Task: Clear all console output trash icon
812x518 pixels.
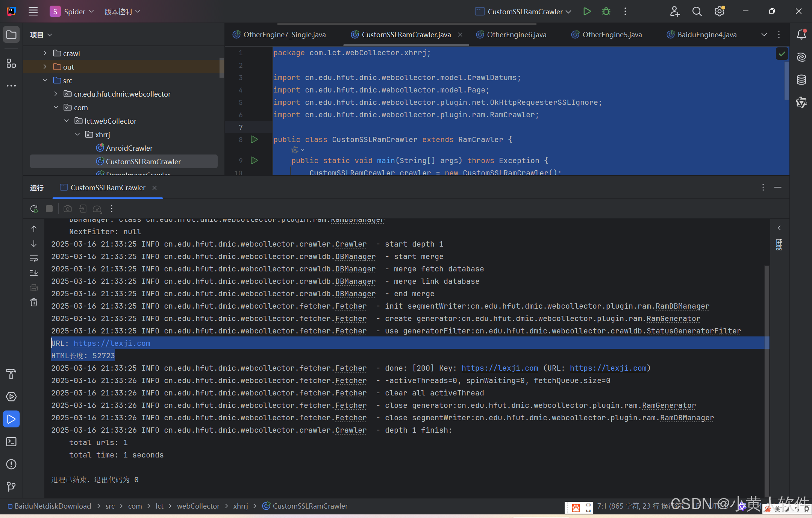Action: coord(34,302)
